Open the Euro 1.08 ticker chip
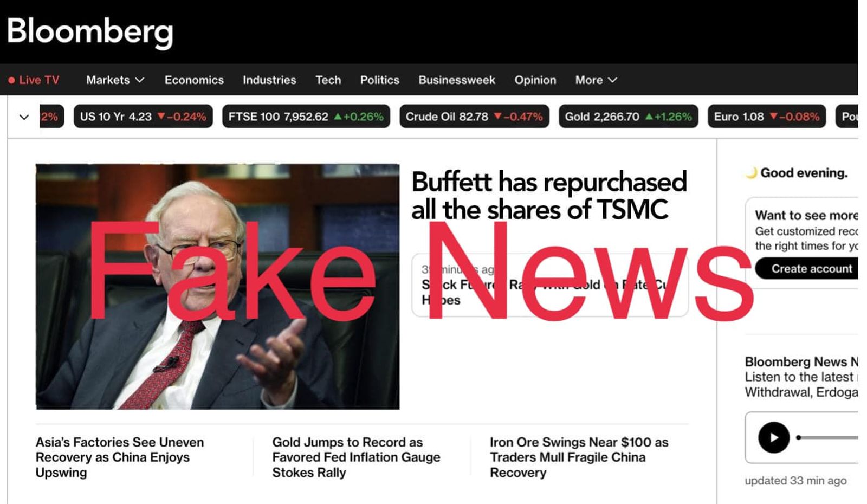867x504 pixels. pyautogui.click(x=766, y=117)
